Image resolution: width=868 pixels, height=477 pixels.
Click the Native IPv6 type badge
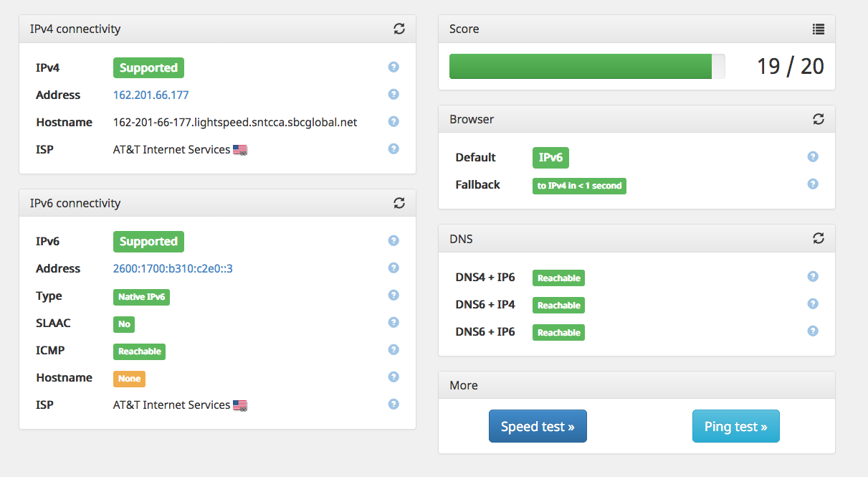pyautogui.click(x=141, y=296)
